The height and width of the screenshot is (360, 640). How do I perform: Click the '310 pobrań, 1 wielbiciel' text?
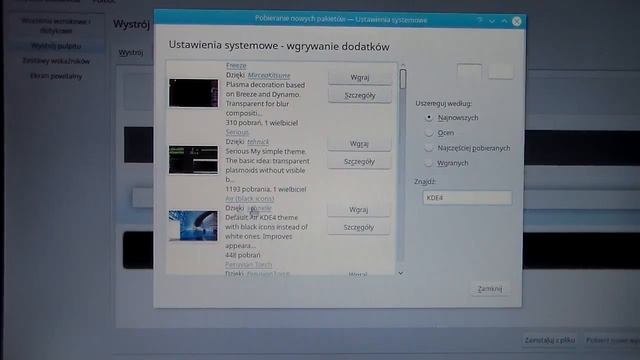pos(262,123)
